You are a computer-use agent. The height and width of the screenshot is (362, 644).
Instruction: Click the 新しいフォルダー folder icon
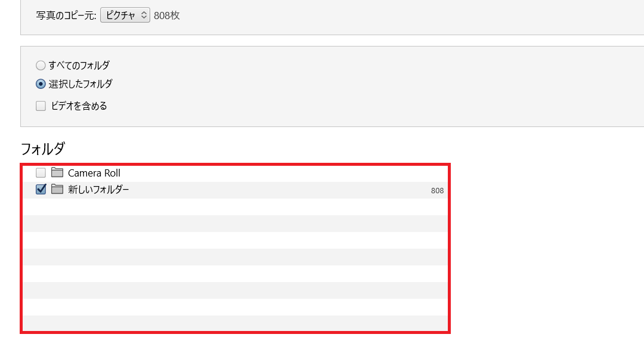tap(57, 190)
